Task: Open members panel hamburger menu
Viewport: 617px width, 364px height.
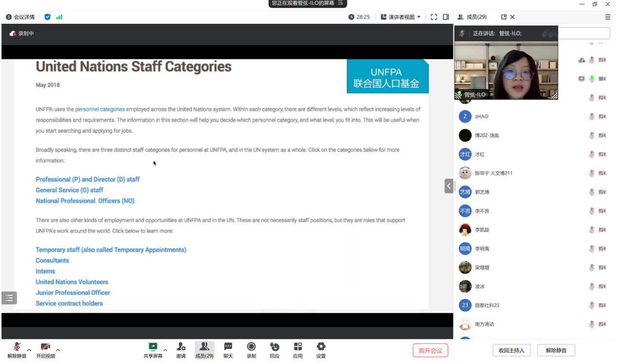Action: [608, 17]
